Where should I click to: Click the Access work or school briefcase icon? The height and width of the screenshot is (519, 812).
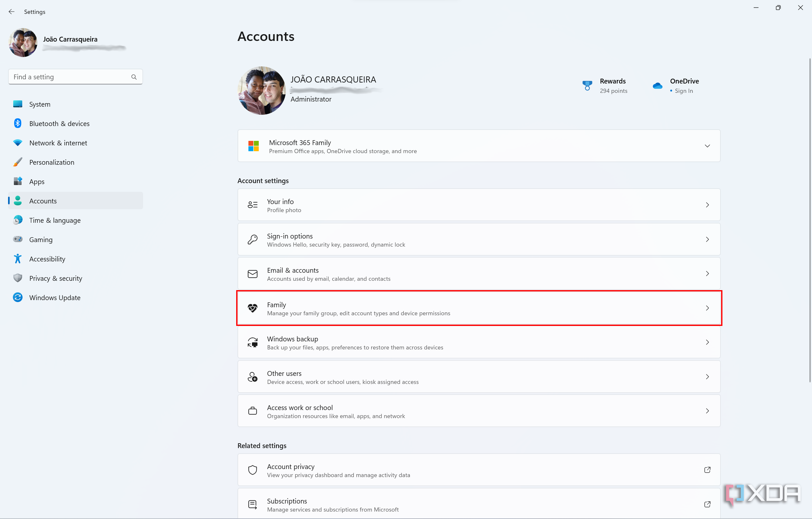click(x=253, y=411)
